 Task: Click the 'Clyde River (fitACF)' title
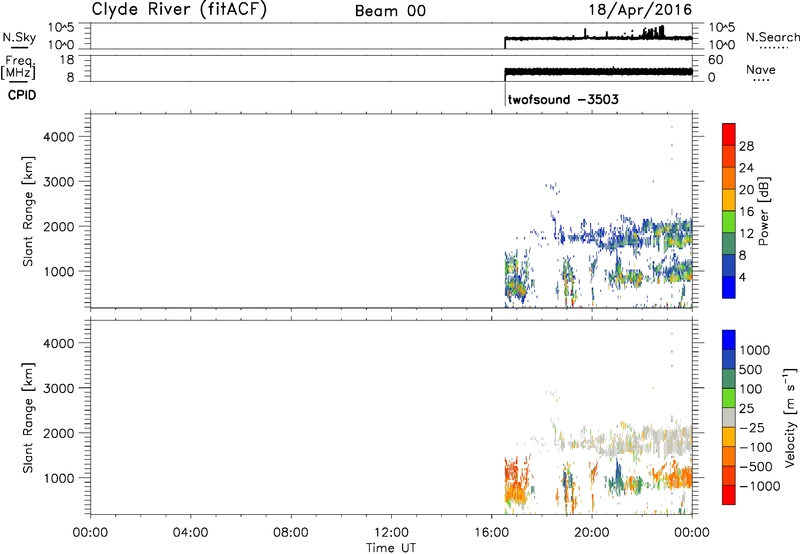179,9
